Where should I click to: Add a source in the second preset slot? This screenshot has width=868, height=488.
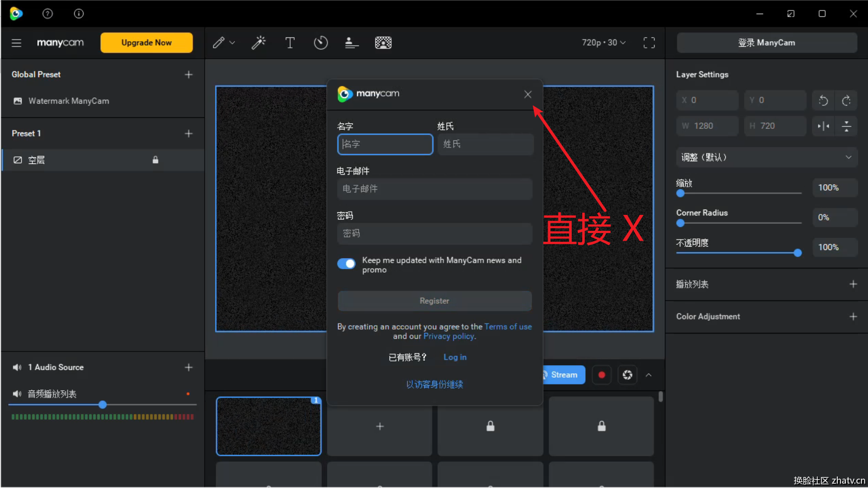(380, 427)
